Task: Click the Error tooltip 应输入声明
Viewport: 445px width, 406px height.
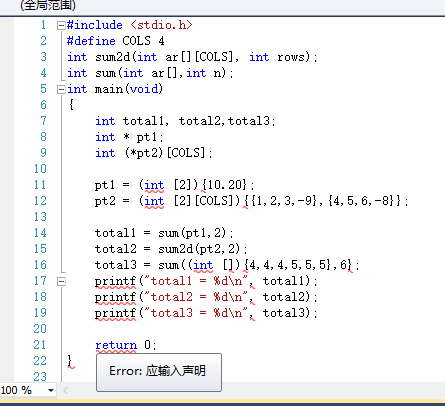Action: click(159, 372)
